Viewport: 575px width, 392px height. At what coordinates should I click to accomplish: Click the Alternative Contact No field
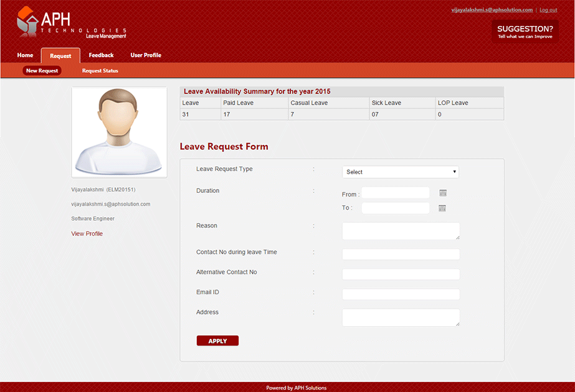(x=401, y=274)
